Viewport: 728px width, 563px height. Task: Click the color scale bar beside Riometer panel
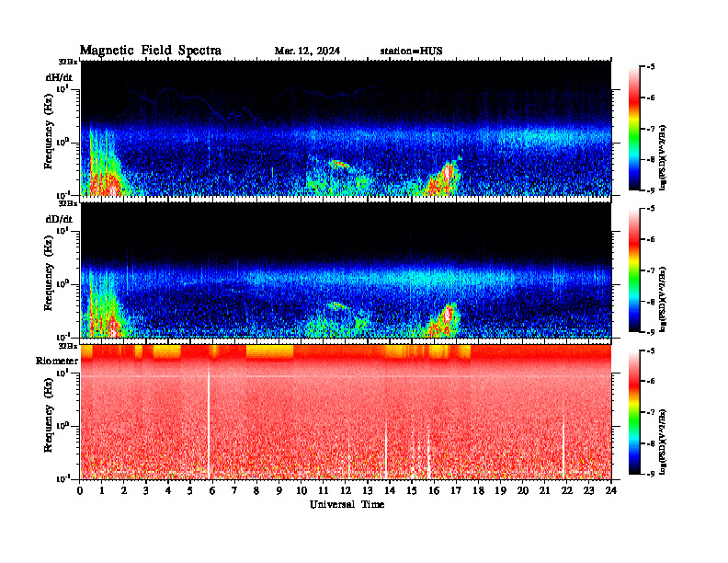[633, 412]
